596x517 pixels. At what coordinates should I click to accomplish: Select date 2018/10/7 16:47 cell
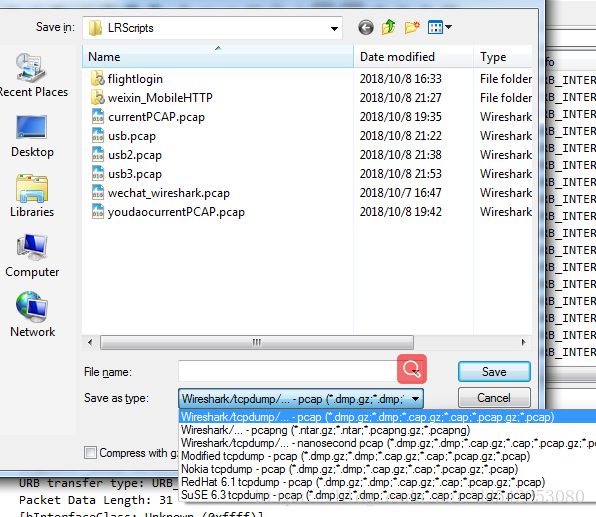[x=401, y=193]
